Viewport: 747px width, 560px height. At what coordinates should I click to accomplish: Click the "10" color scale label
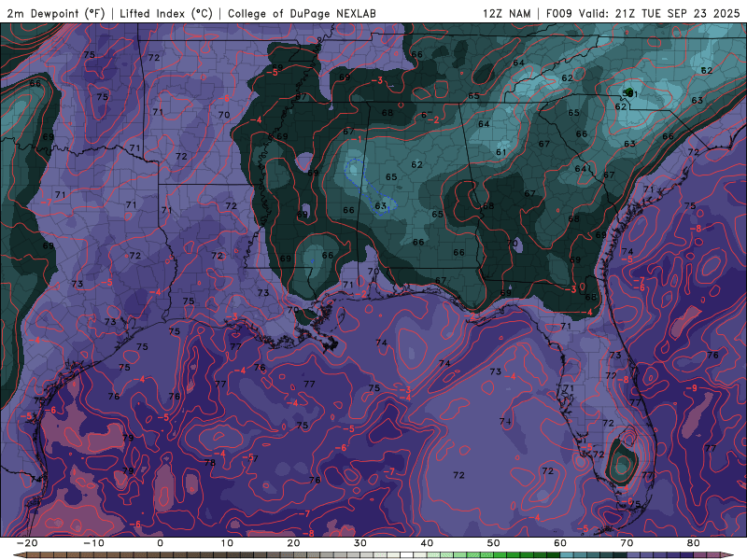click(x=227, y=543)
